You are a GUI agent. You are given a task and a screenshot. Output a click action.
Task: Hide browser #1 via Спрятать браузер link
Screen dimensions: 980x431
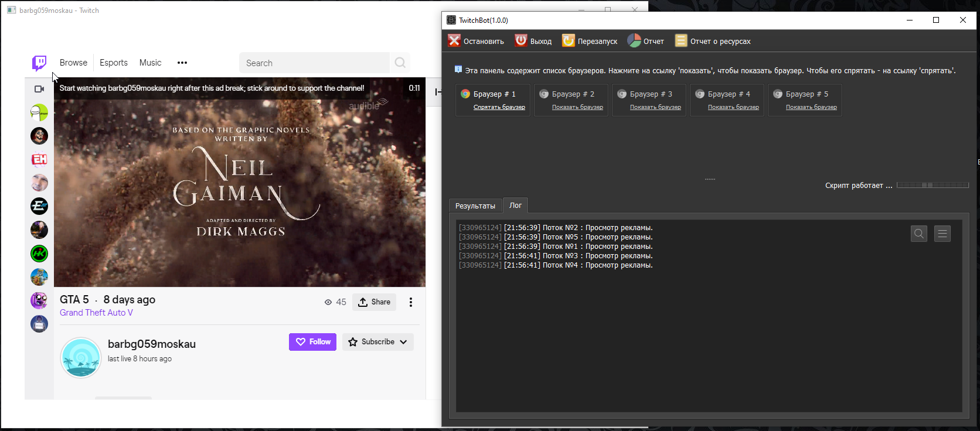pos(499,107)
